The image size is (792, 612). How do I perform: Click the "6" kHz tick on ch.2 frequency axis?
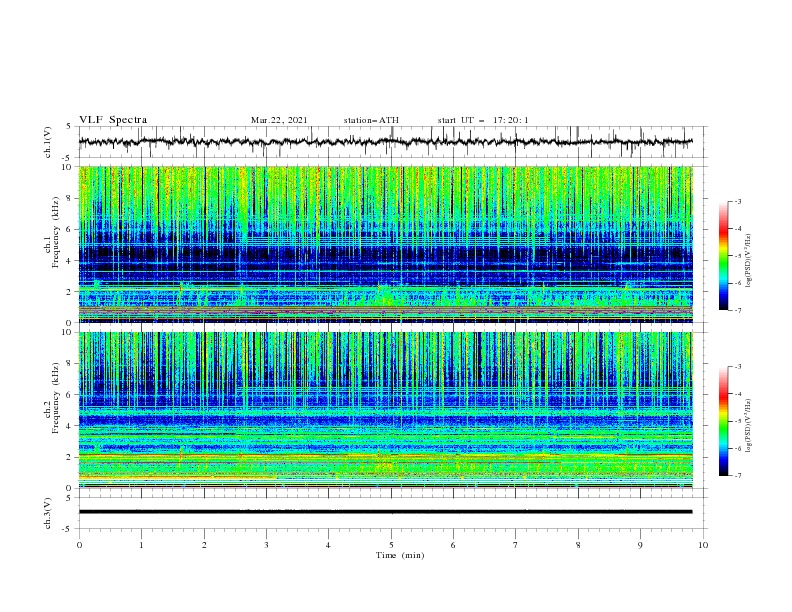click(x=70, y=394)
